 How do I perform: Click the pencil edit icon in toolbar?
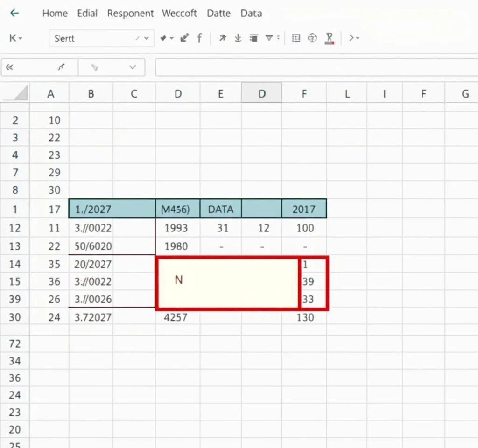(185, 38)
